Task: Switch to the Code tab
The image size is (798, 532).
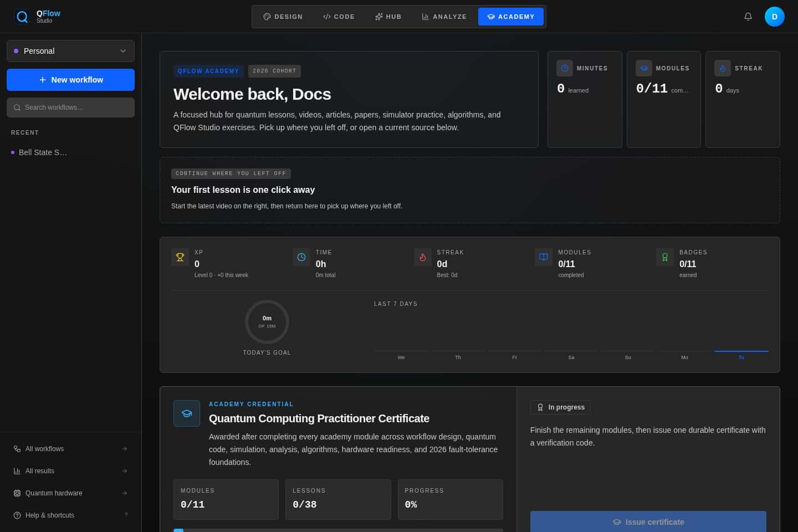Action: 339,17
